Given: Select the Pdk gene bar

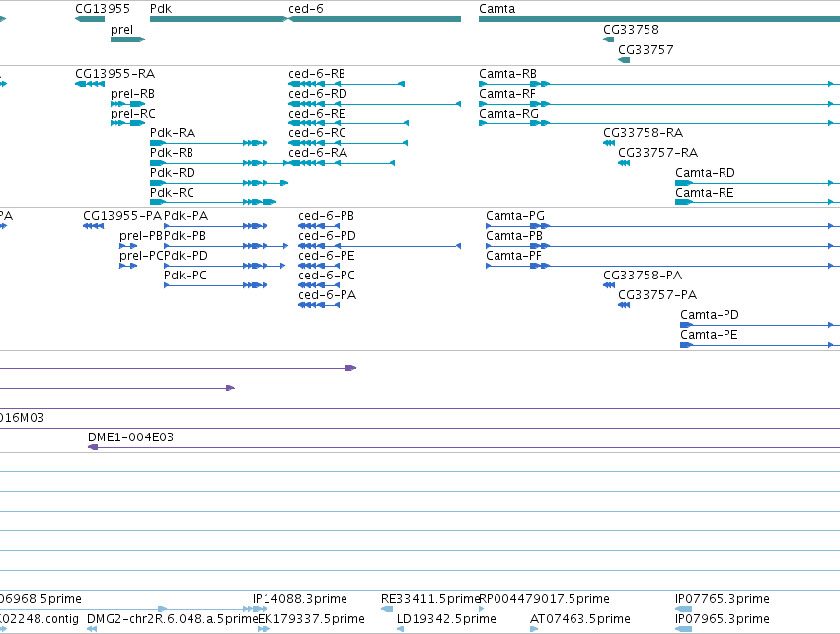Looking at the screenshot, I should [x=218, y=19].
